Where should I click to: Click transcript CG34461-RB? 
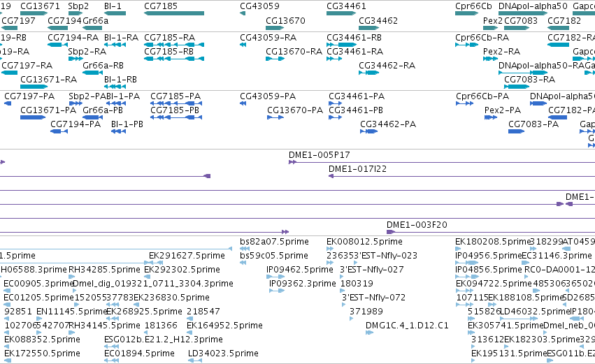341,45
